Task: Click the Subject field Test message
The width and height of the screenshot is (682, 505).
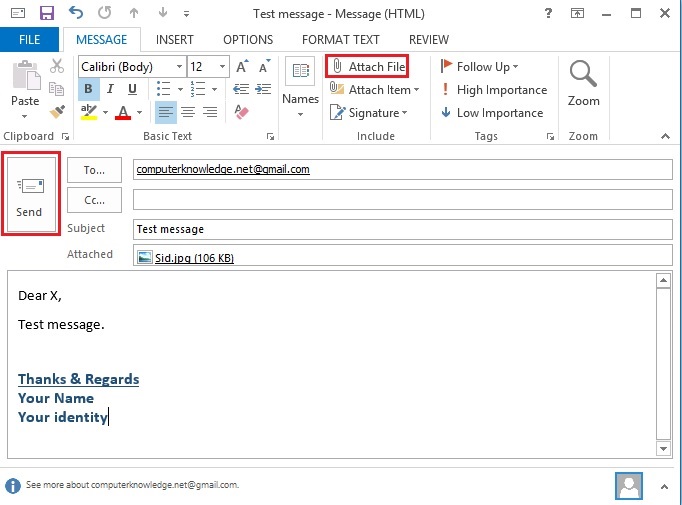Action: [403, 229]
